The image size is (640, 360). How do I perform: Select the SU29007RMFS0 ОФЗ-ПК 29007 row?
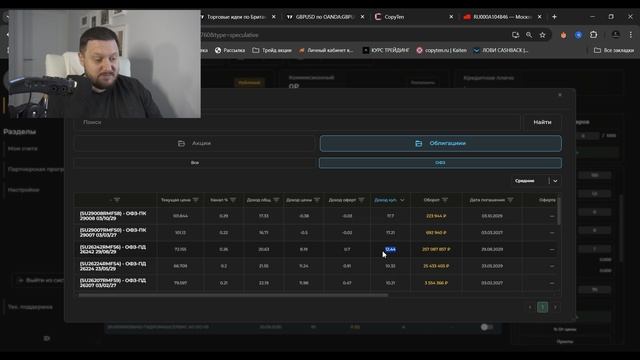(316, 233)
